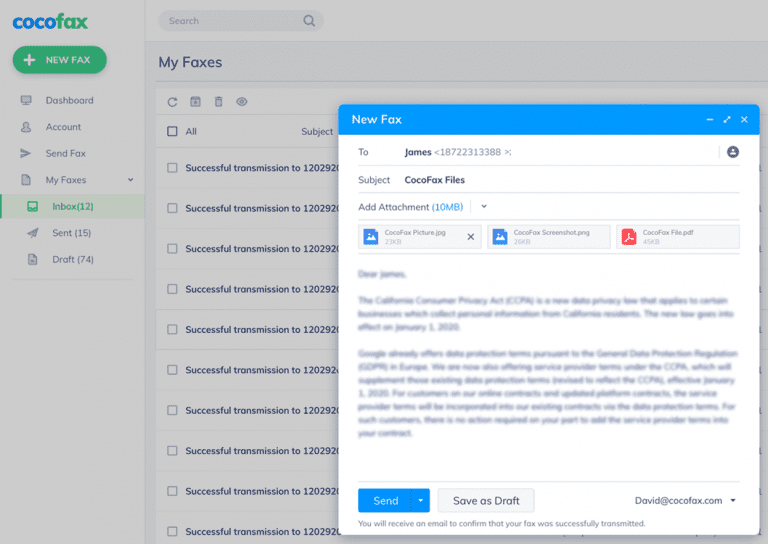
Task: Click the search magnifier icon
Action: click(x=309, y=21)
